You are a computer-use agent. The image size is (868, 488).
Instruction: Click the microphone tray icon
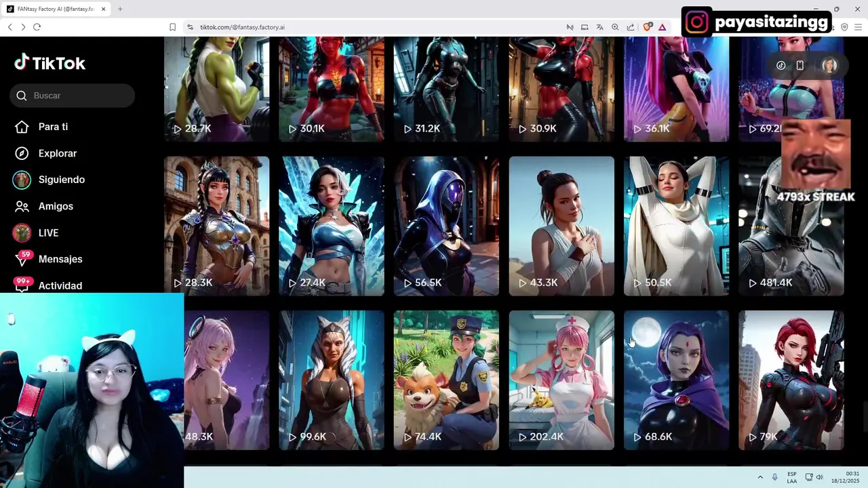click(775, 477)
